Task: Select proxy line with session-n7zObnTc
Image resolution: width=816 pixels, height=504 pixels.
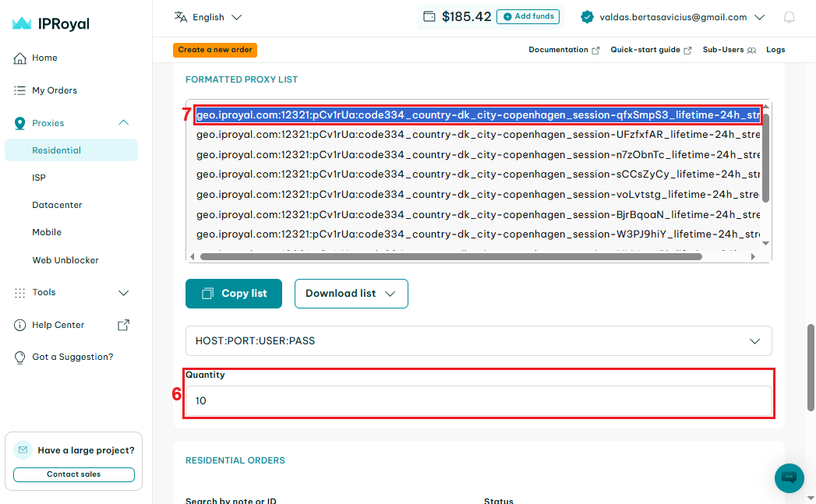Action: point(478,155)
